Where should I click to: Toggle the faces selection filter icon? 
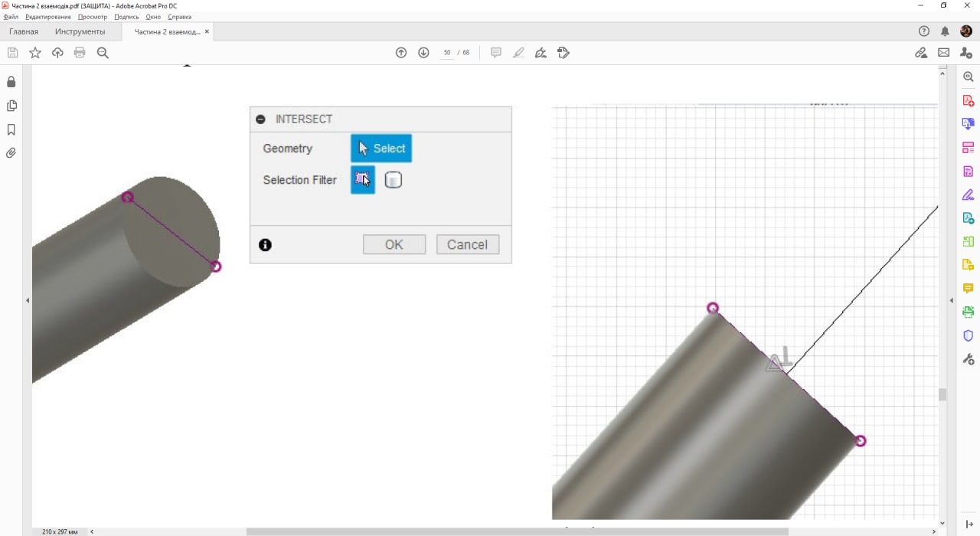point(363,180)
